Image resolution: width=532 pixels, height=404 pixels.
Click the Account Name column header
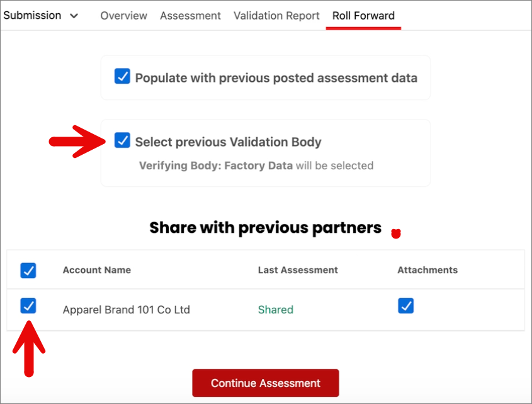(x=97, y=270)
